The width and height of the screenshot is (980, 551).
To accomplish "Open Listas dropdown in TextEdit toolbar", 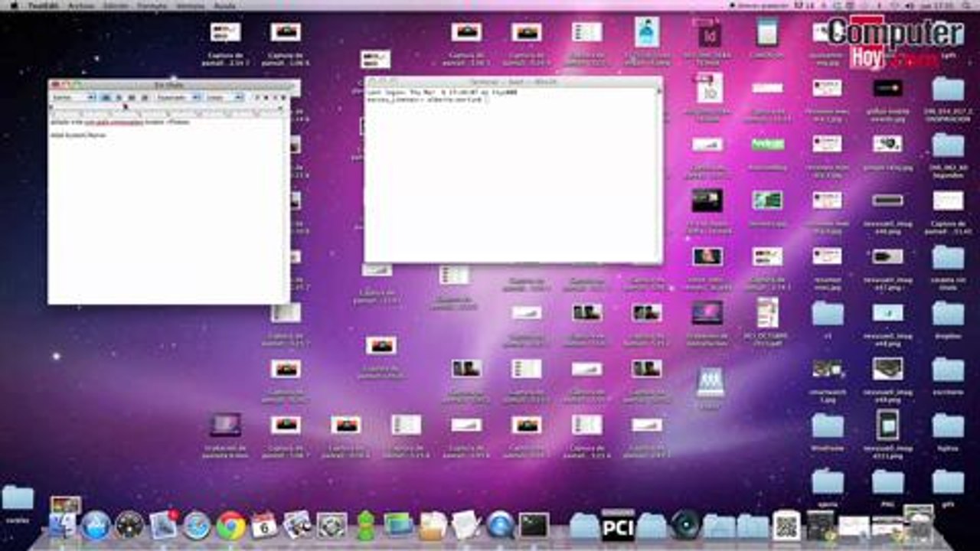I will [x=224, y=97].
